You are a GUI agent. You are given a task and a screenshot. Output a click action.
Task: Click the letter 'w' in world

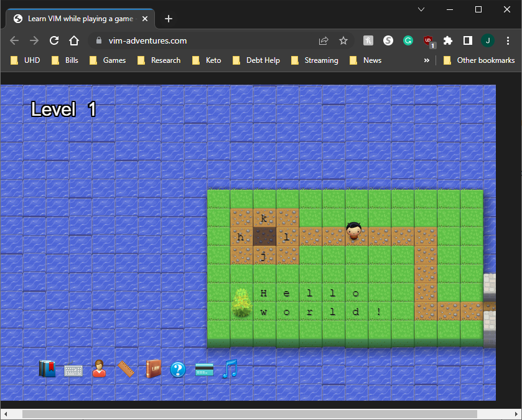264,312
